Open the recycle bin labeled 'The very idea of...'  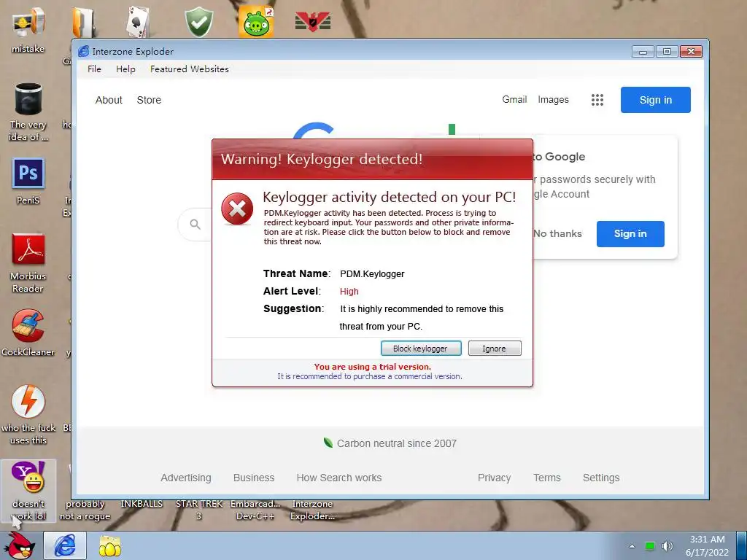point(28,112)
